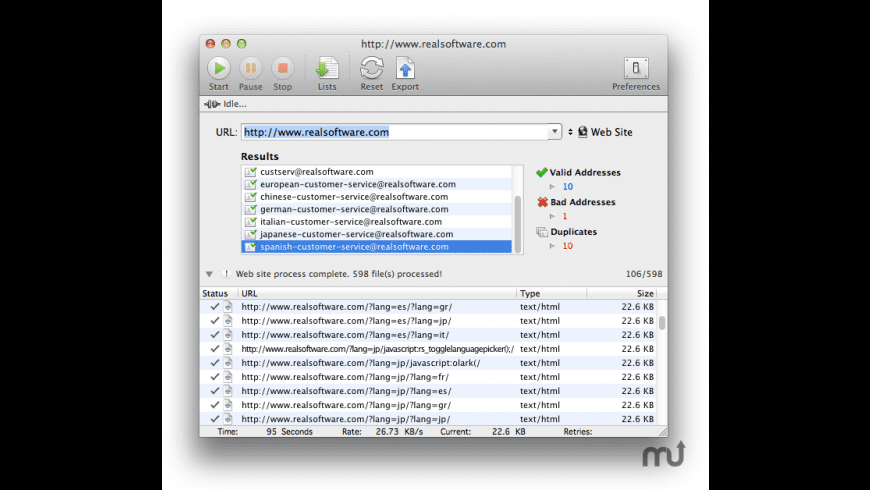This screenshot has height=490, width=870.
Task: Open Preferences from the toolbar
Action: click(636, 68)
